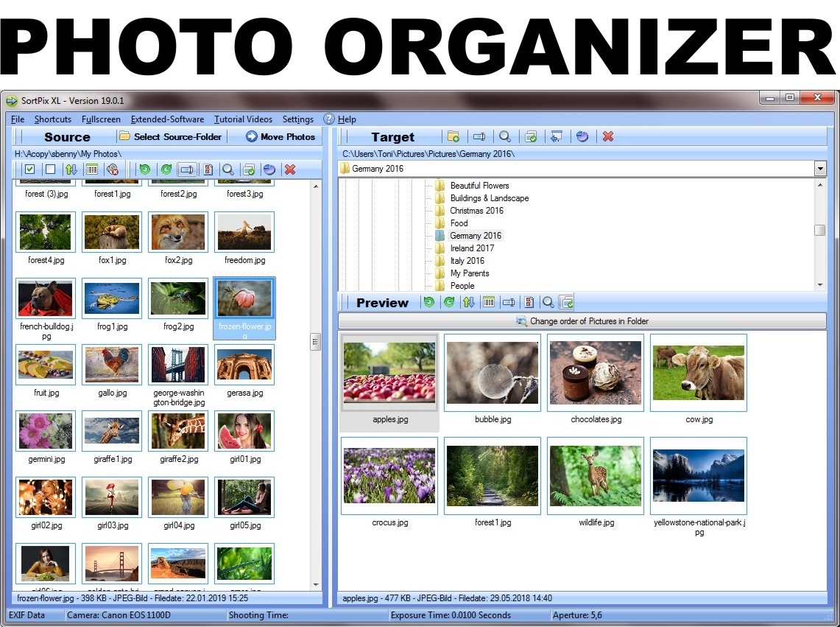Click the red X delete icon in Target toolbar
Screen dimensions: 840x627
pos(607,136)
